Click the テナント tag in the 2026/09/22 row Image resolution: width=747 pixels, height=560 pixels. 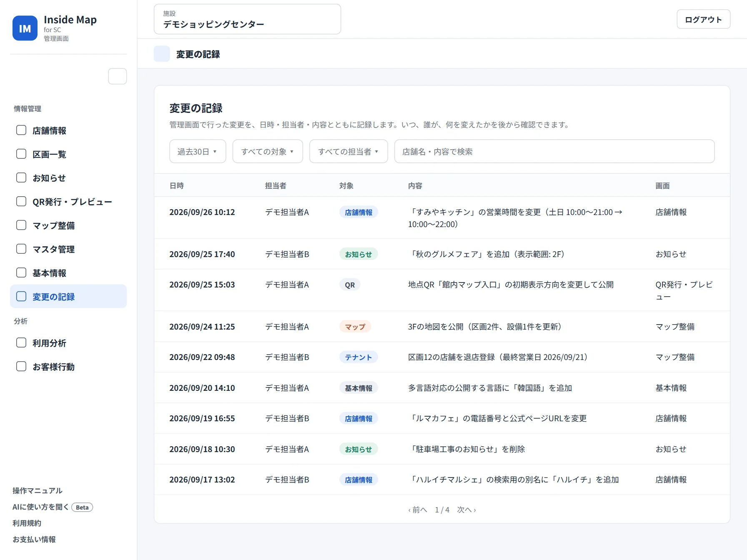358,357
